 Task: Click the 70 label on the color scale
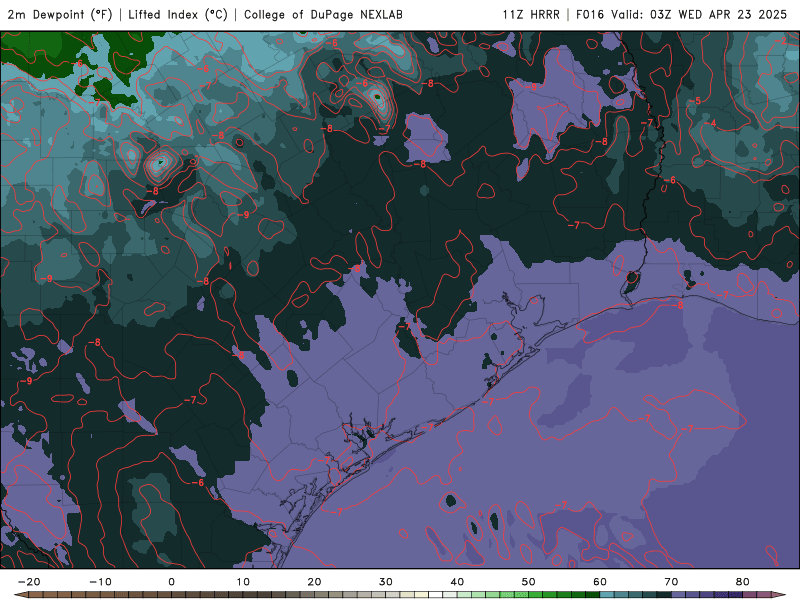pos(671,582)
